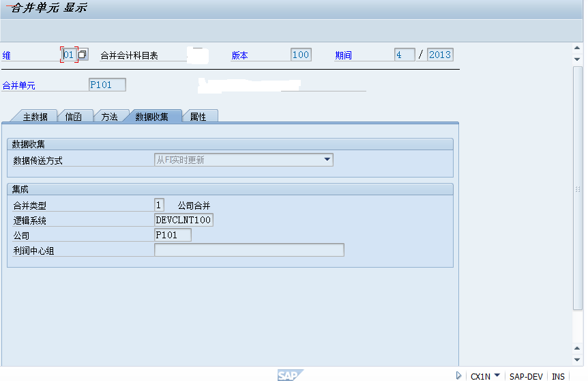Select the 利润中心组 label
The image size is (588, 381).
pyautogui.click(x=33, y=251)
